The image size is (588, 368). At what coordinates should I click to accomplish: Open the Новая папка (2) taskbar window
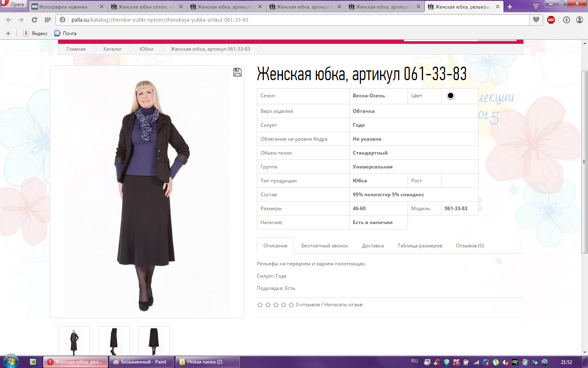(x=207, y=362)
